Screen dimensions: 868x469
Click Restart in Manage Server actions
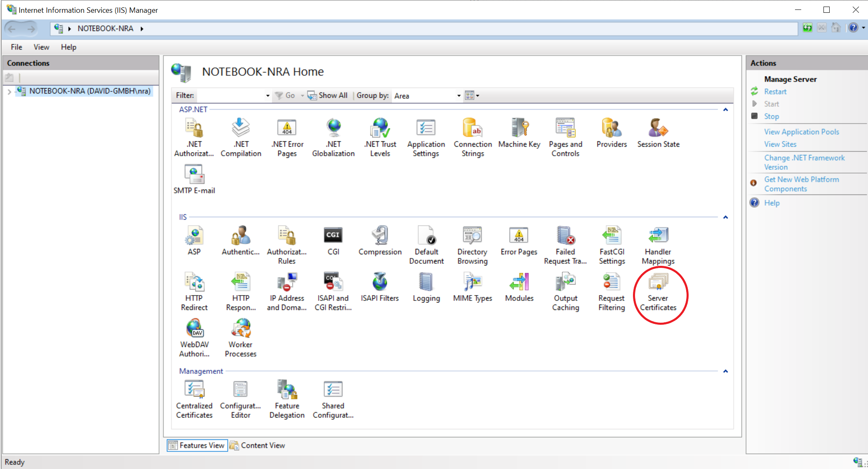pos(775,91)
